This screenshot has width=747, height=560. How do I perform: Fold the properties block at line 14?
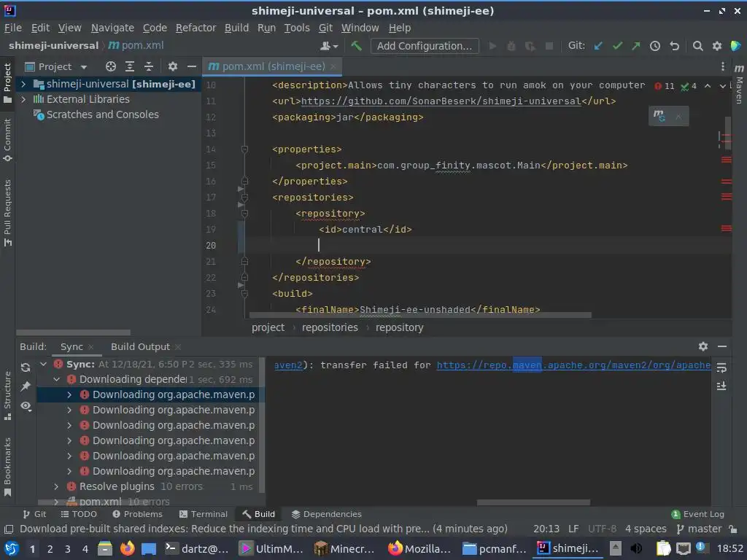click(x=244, y=149)
